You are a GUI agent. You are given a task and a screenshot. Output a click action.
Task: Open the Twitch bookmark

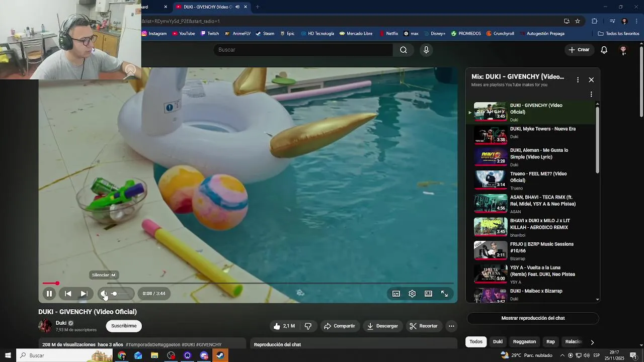pyautogui.click(x=210, y=34)
